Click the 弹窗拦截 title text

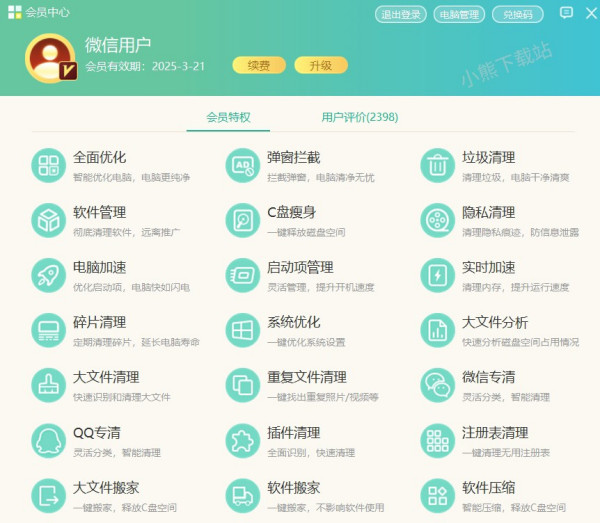coord(293,157)
